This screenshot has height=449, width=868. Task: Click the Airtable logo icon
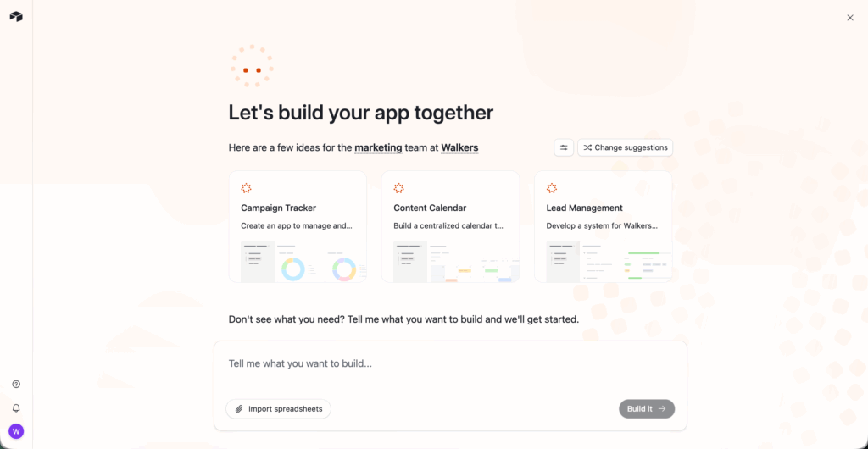tap(16, 17)
